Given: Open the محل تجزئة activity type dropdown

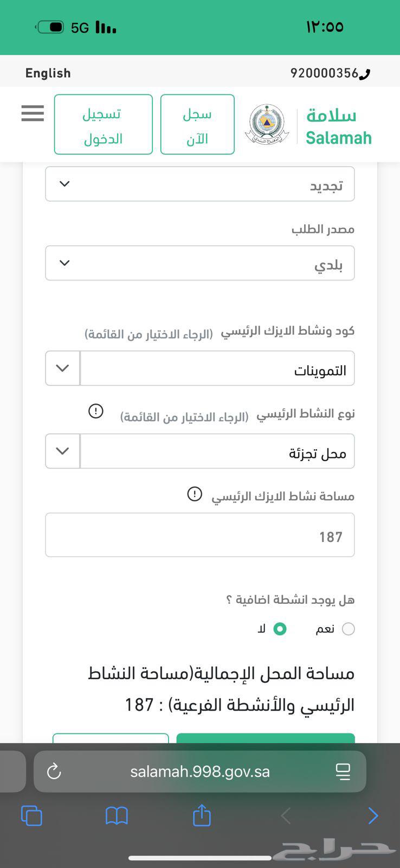Looking at the screenshot, I should coord(63,451).
